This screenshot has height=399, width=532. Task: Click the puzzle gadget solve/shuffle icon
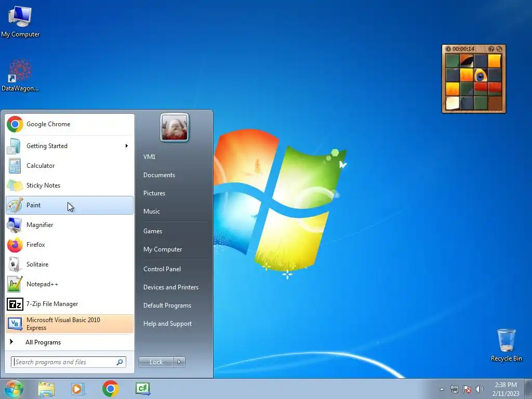click(x=499, y=49)
